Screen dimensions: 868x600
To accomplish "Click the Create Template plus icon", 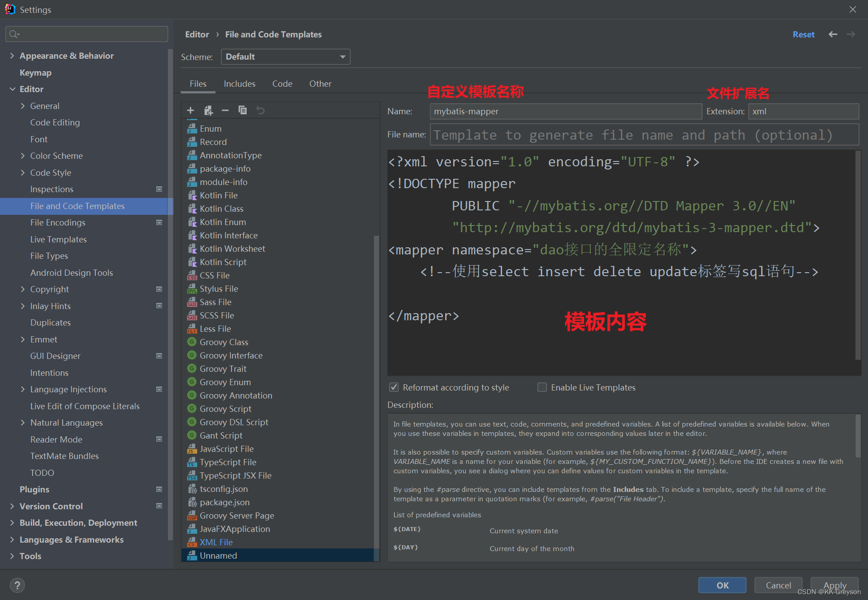I will coord(191,110).
